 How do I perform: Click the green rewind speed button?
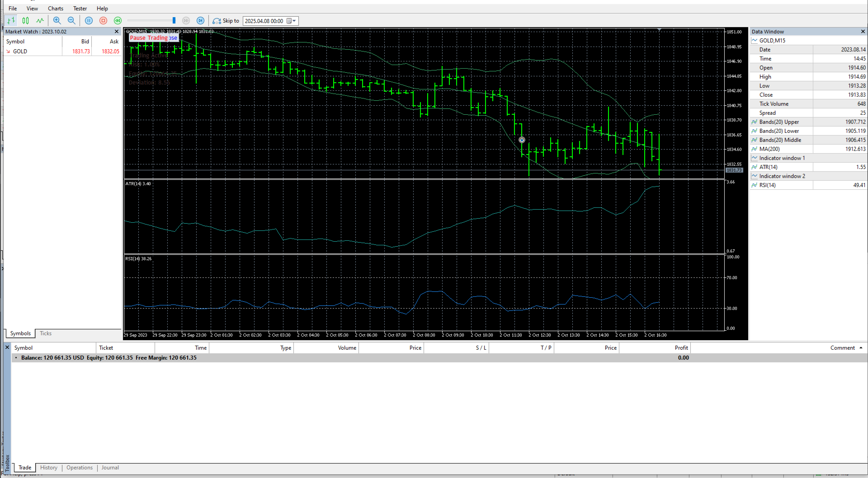point(118,20)
